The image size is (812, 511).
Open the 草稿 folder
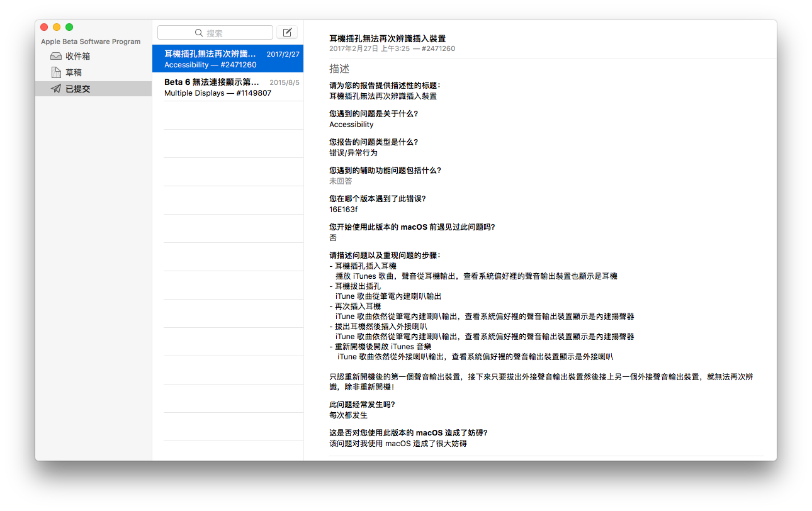[x=74, y=72]
